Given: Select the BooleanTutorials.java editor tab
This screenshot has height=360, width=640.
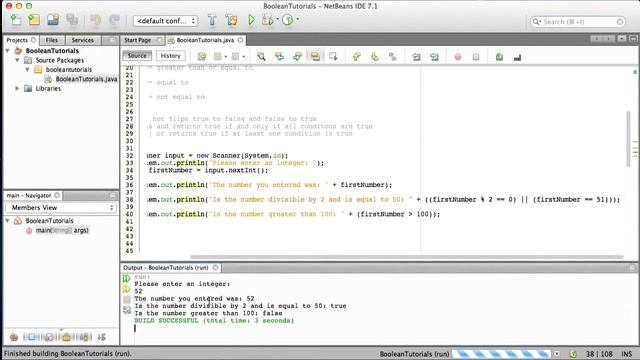Looking at the screenshot, I should 205,40.
